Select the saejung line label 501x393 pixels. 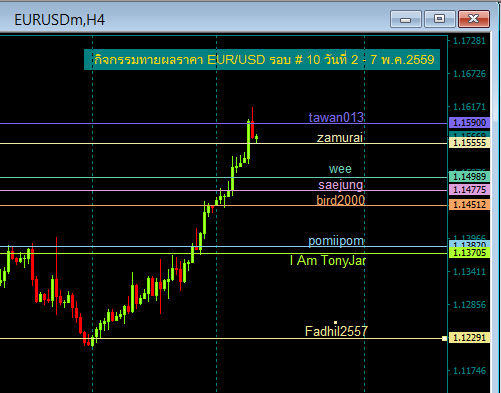click(x=341, y=185)
